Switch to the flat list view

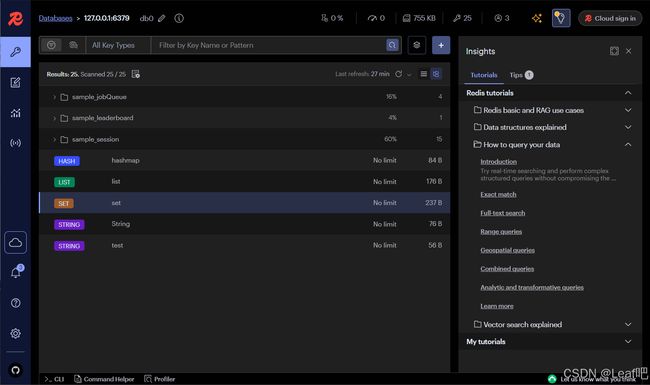click(423, 74)
